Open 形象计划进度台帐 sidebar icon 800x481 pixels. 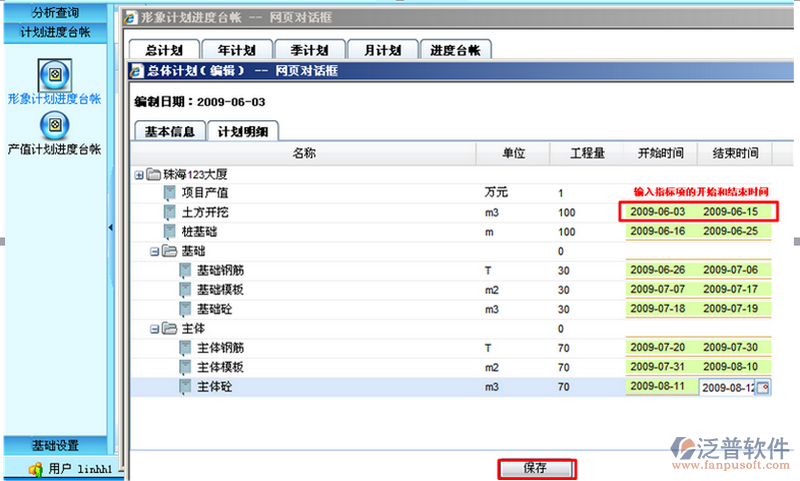click(55, 75)
